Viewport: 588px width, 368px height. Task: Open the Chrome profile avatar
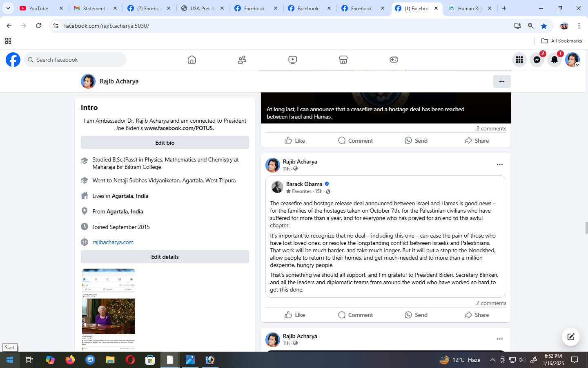pyautogui.click(x=564, y=26)
